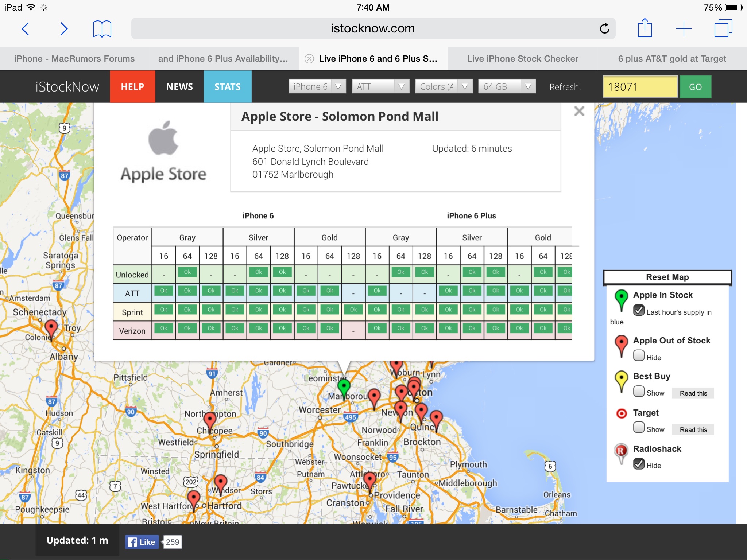Click Ok for ATT iPhone 6 Gray 16
This screenshot has height=560, width=747.
tap(164, 291)
